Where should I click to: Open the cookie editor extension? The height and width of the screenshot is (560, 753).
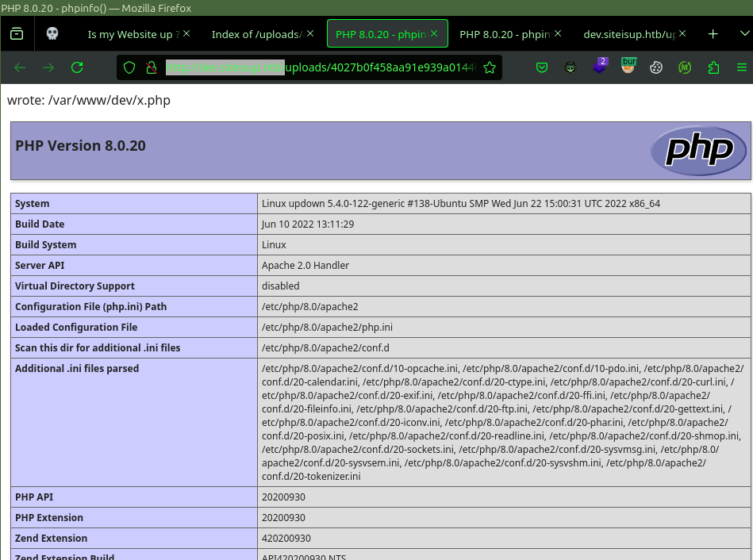click(656, 67)
